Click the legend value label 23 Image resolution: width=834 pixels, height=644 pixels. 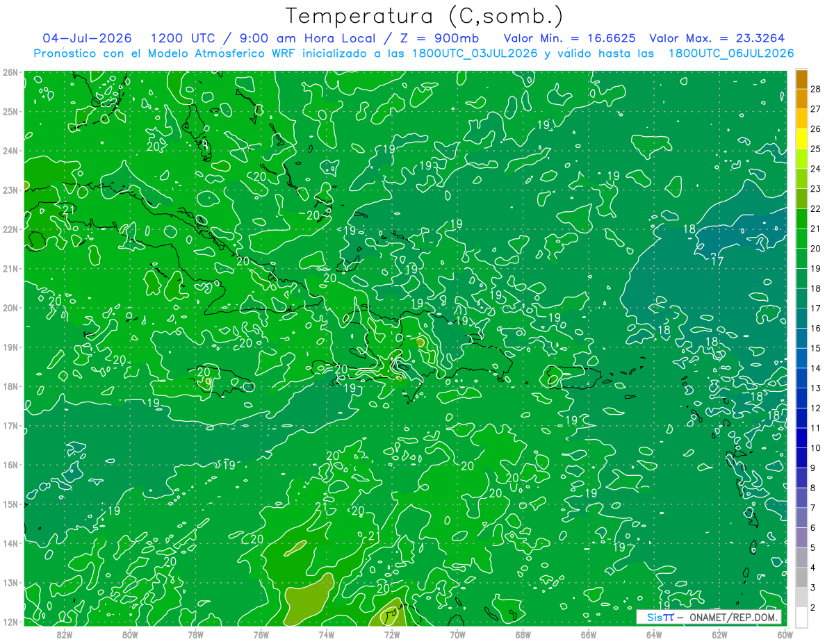(x=815, y=188)
